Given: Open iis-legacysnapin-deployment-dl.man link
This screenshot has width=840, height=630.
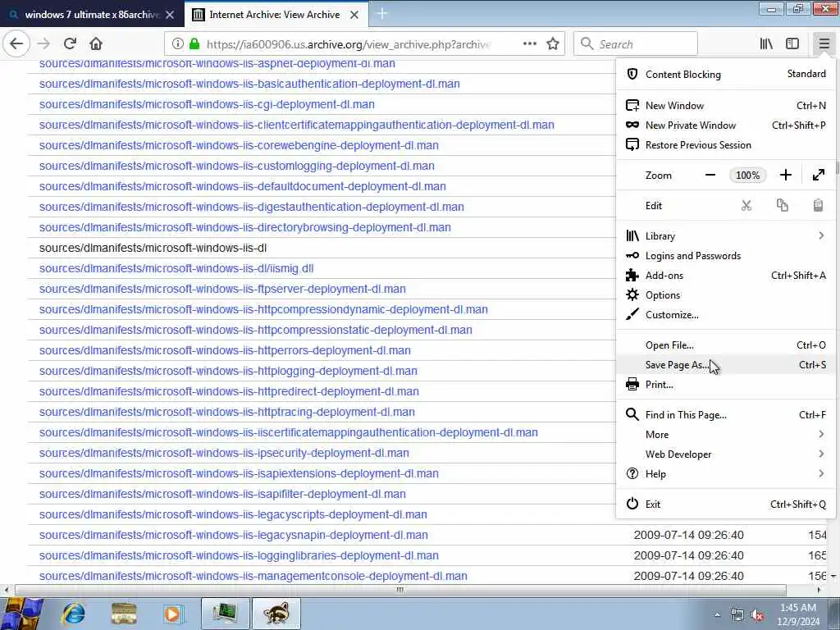Looking at the screenshot, I should click(x=234, y=535).
